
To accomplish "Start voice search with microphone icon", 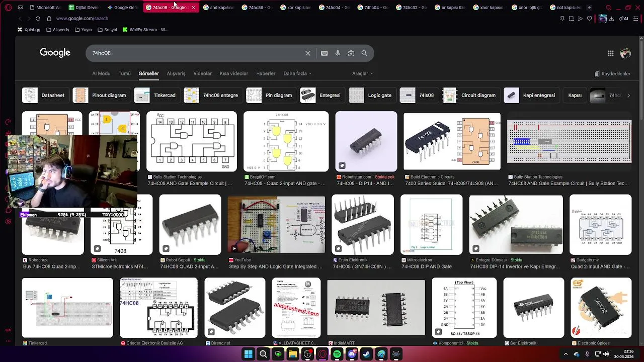I will pyautogui.click(x=338, y=53).
